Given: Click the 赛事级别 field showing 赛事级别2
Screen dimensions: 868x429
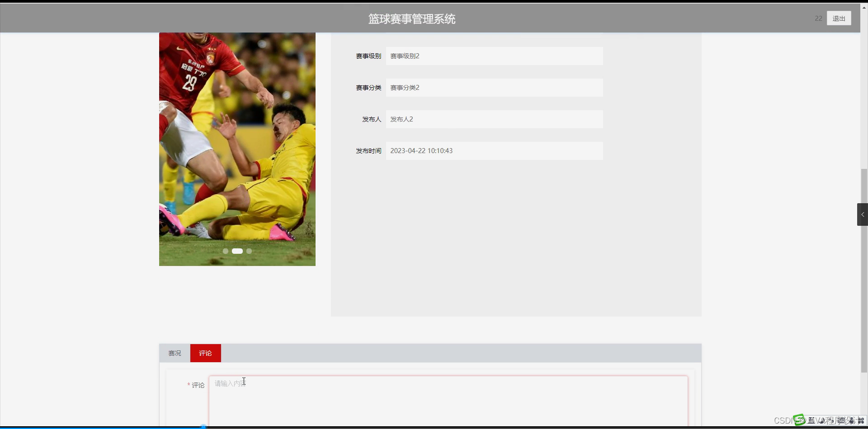Looking at the screenshot, I should (x=494, y=56).
